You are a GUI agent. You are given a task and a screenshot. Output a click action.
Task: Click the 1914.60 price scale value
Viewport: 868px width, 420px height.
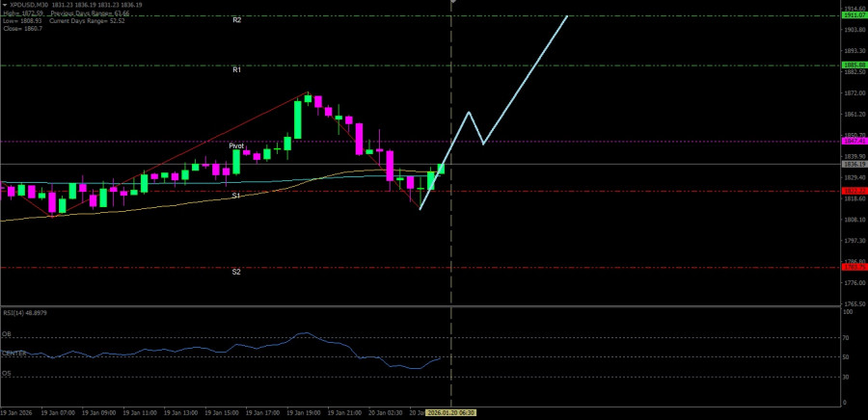tap(854, 8)
